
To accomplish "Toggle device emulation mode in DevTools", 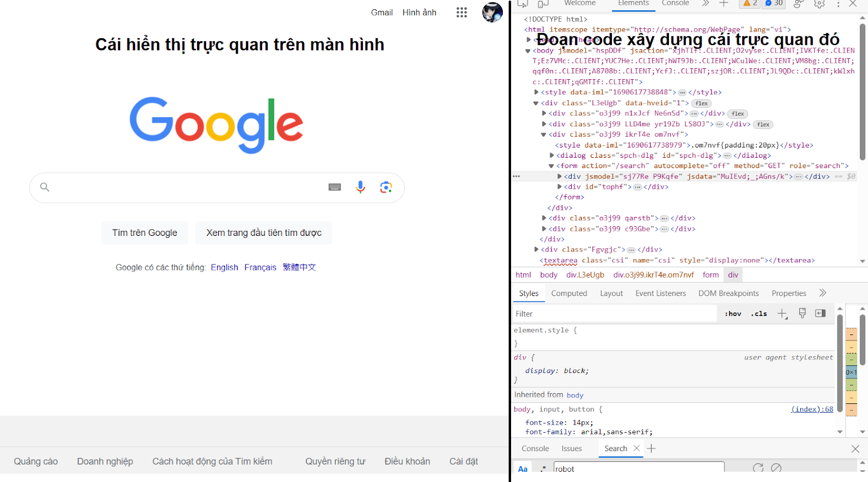I will (542, 4).
